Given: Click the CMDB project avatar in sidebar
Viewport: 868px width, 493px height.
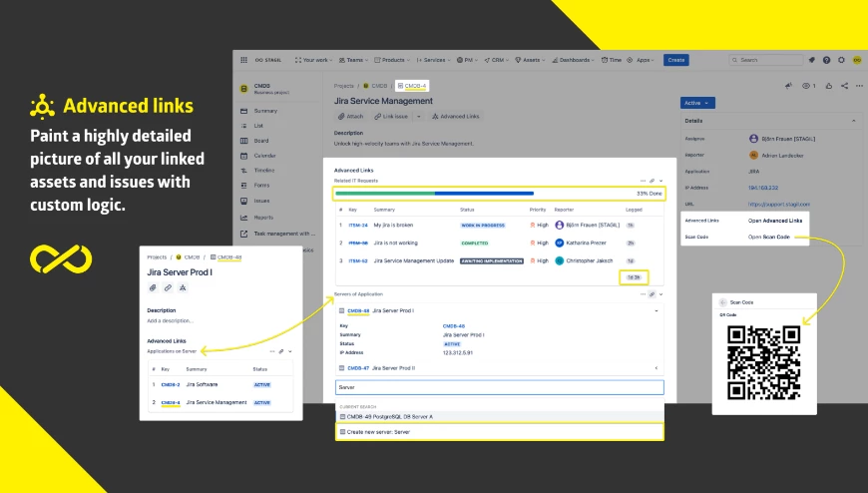Looking at the screenshot, I should [244, 89].
